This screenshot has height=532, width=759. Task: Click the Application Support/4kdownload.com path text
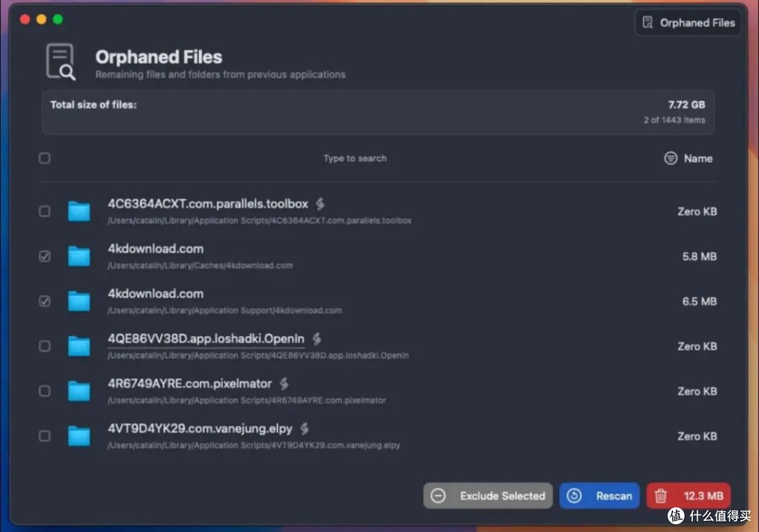225,311
